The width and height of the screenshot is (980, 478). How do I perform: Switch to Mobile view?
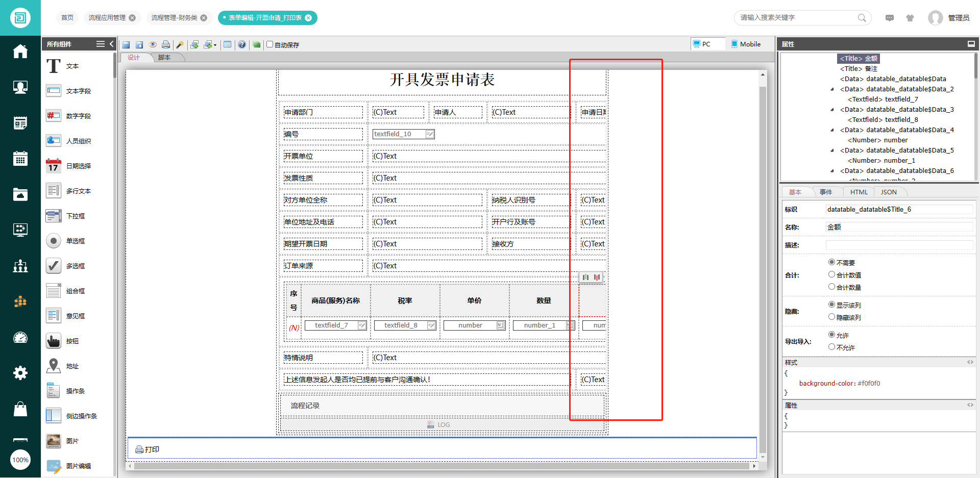[x=746, y=44]
